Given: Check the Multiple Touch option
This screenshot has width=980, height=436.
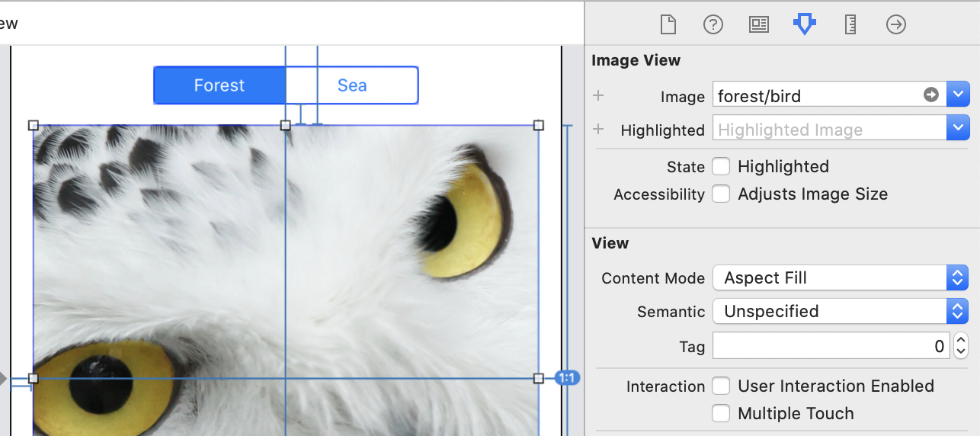Looking at the screenshot, I should click(721, 413).
